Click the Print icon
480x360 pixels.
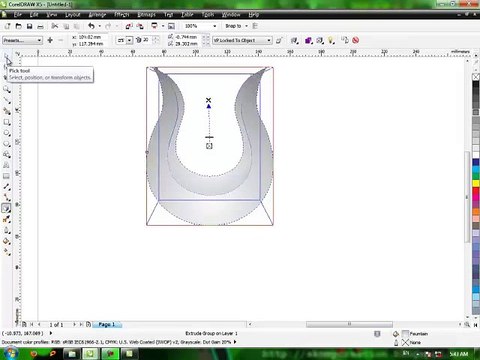coord(40,26)
